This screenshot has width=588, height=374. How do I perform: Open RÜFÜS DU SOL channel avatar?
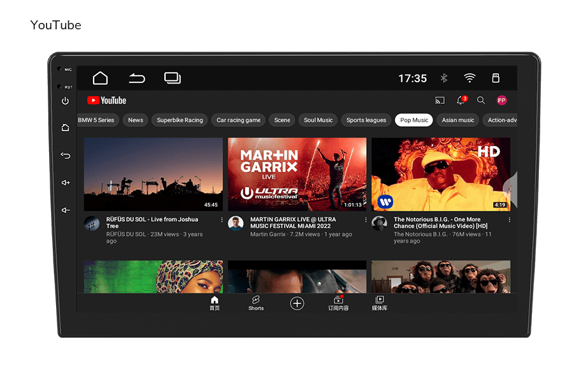pos(92,223)
